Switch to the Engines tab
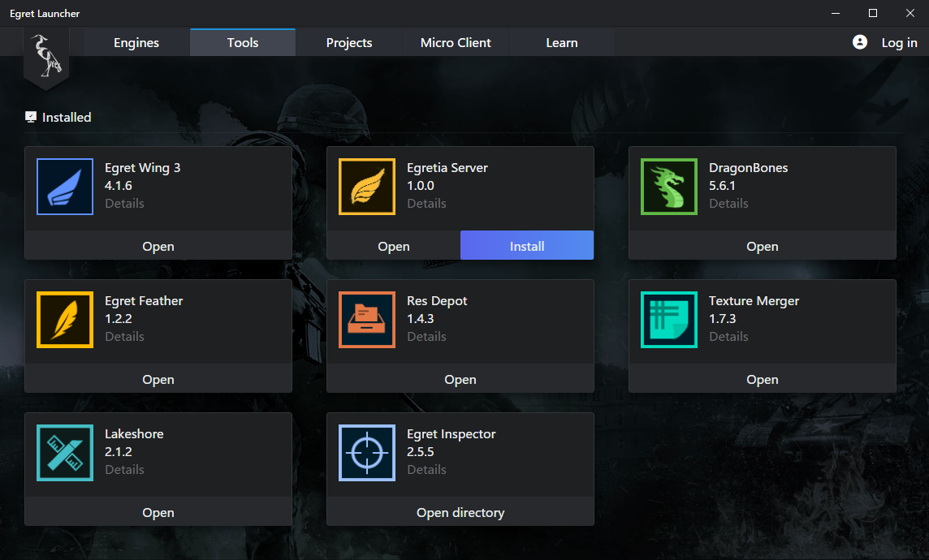929x560 pixels. click(136, 43)
